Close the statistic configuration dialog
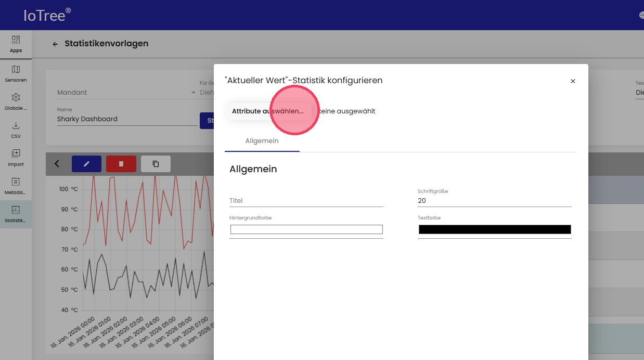 coord(573,81)
